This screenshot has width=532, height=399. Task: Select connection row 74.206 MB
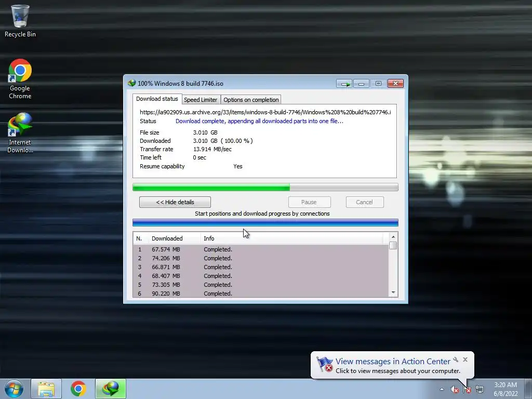(x=261, y=258)
